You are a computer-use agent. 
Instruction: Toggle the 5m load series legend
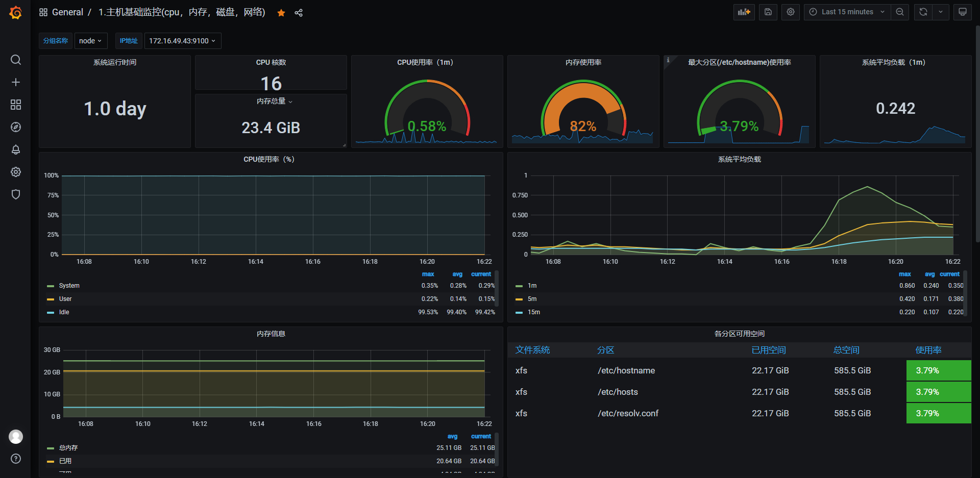(x=532, y=299)
